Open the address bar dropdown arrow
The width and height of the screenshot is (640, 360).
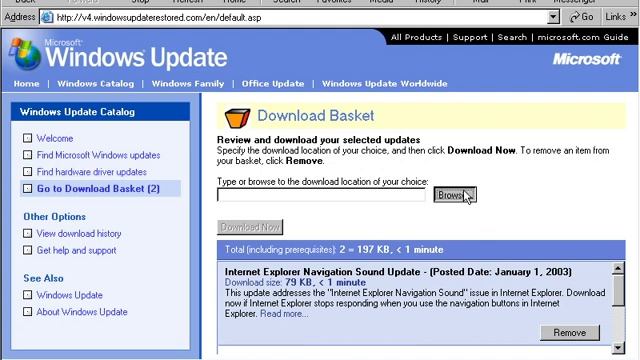coord(553,17)
